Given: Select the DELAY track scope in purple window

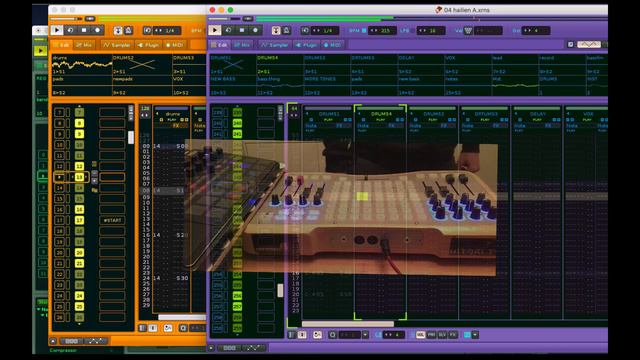Looking at the screenshot, I should (x=420, y=64).
